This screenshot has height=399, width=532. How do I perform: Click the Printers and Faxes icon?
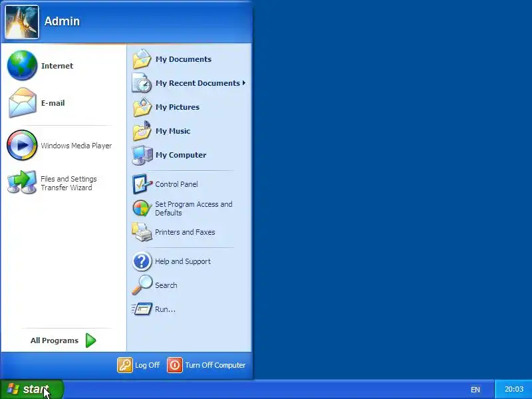[x=142, y=232]
